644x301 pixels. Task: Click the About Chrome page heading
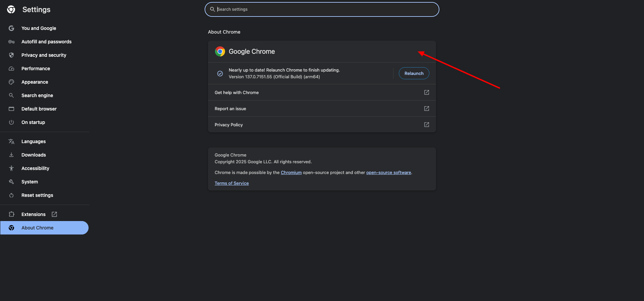coord(224,32)
